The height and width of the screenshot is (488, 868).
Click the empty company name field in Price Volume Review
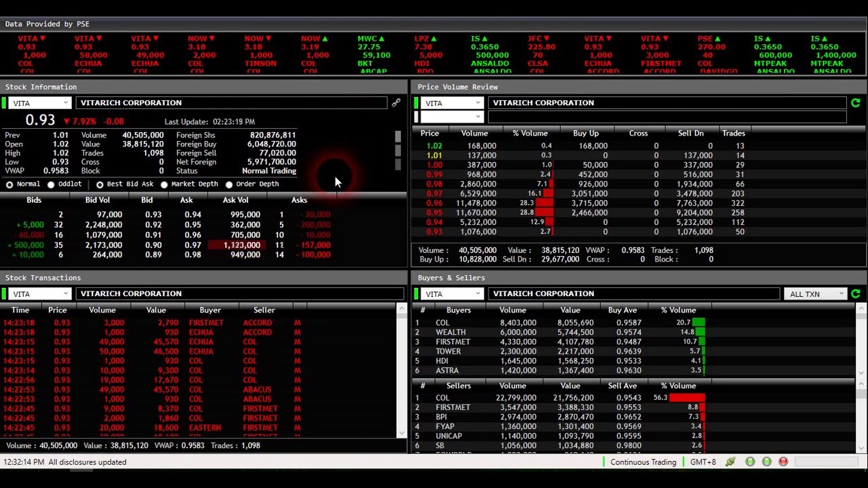tap(667, 117)
